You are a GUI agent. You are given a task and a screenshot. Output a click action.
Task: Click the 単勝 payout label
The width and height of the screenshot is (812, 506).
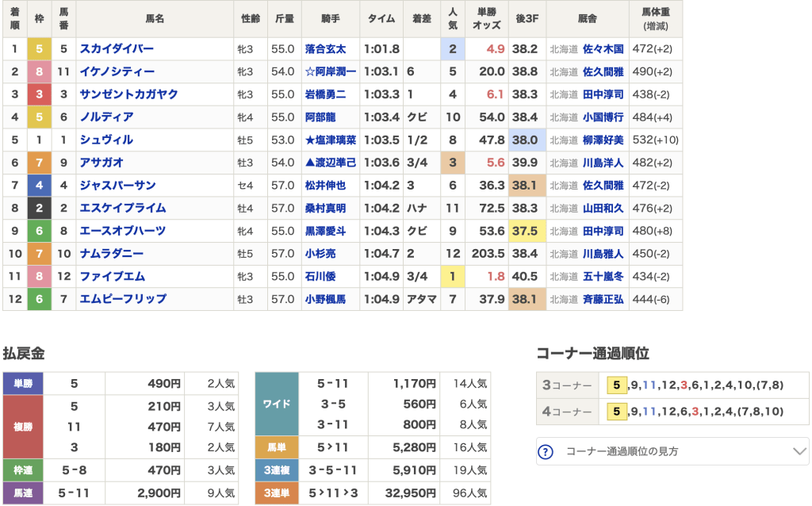(x=23, y=384)
